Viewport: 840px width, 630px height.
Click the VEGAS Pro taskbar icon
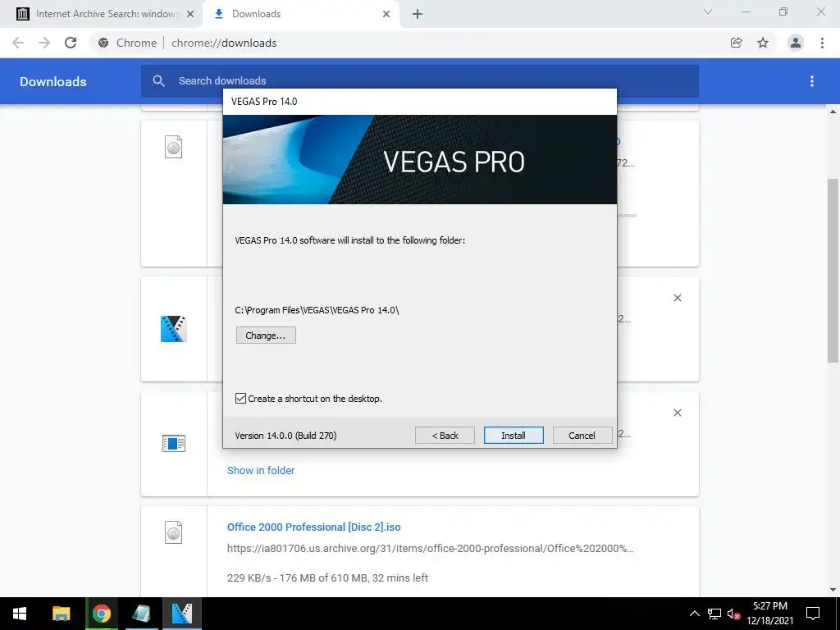pos(182,614)
